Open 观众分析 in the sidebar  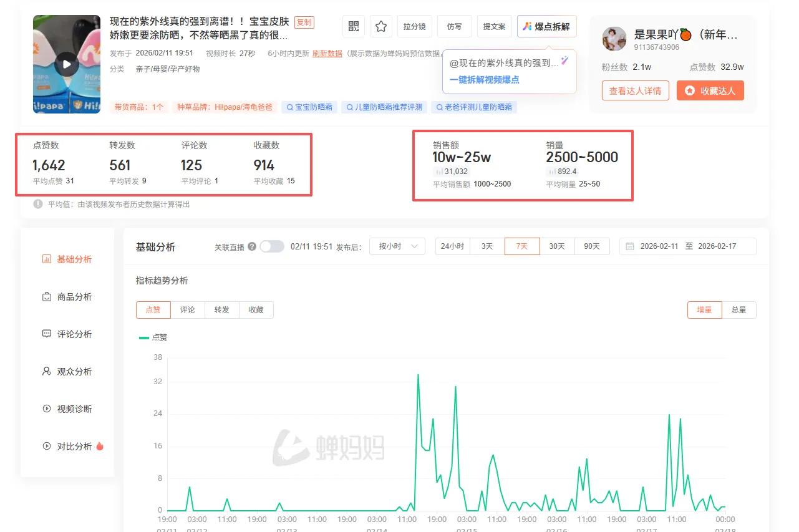tap(67, 372)
